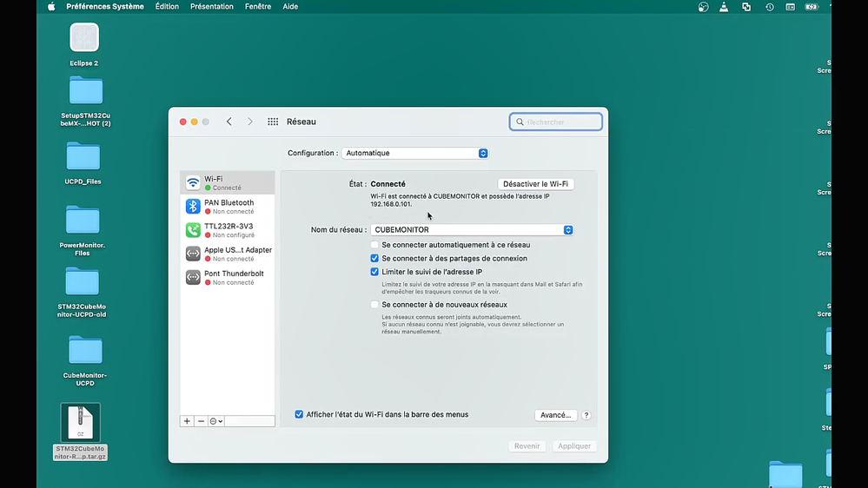Enable Se connecter à de nouveaux réseaux
This screenshot has width=868, height=488.
[x=374, y=304]
